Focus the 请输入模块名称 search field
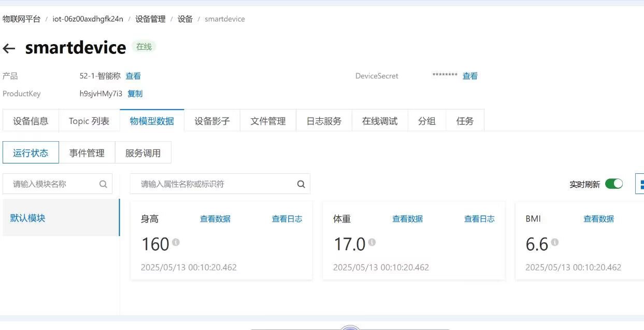Screen dimensions: 644x330 (x=58, y=184)
